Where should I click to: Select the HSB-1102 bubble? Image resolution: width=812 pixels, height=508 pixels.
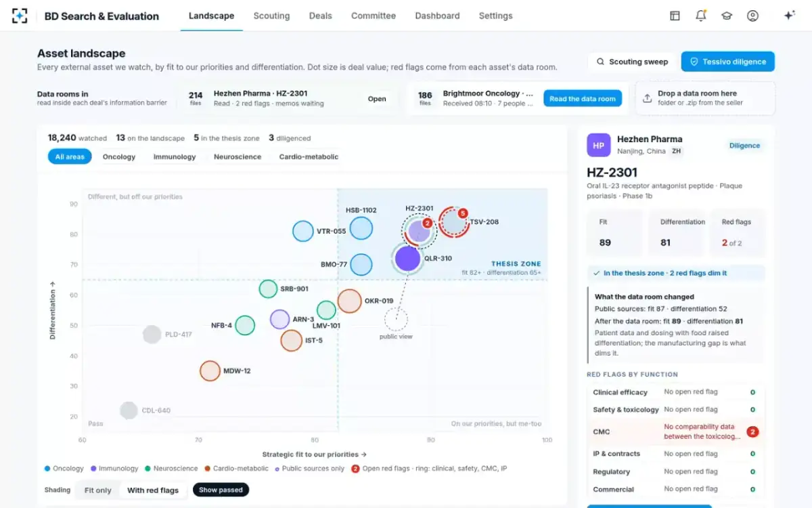tap(361, 228)
